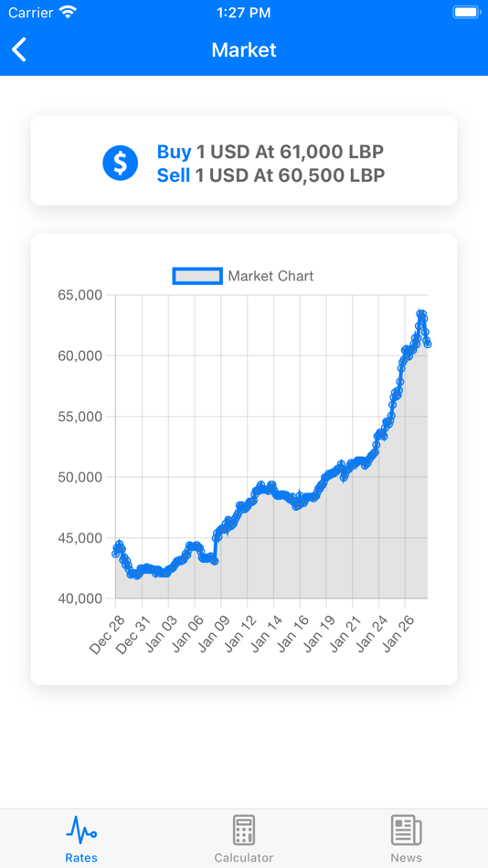Tap the Buy 1 USD rate line
The image size is (488, 868).
pos(271,151)
